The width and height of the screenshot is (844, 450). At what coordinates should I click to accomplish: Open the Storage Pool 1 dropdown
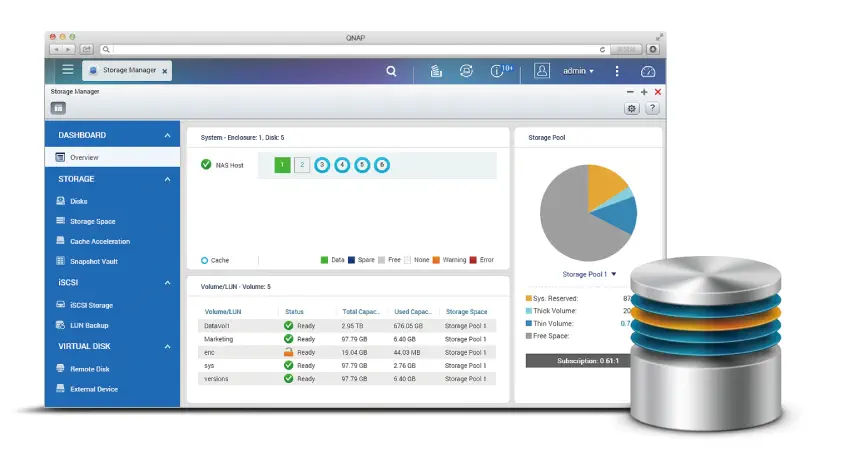pyautogui.click(x=589, y=274)
